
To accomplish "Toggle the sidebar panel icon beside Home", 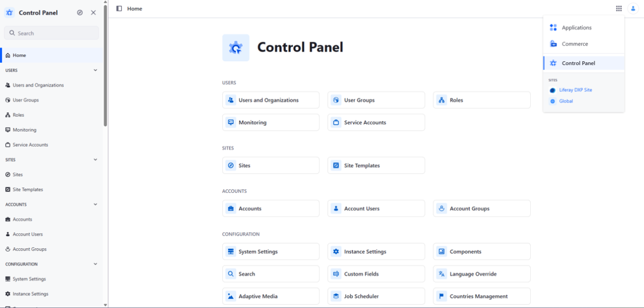I will coord(119,9).
